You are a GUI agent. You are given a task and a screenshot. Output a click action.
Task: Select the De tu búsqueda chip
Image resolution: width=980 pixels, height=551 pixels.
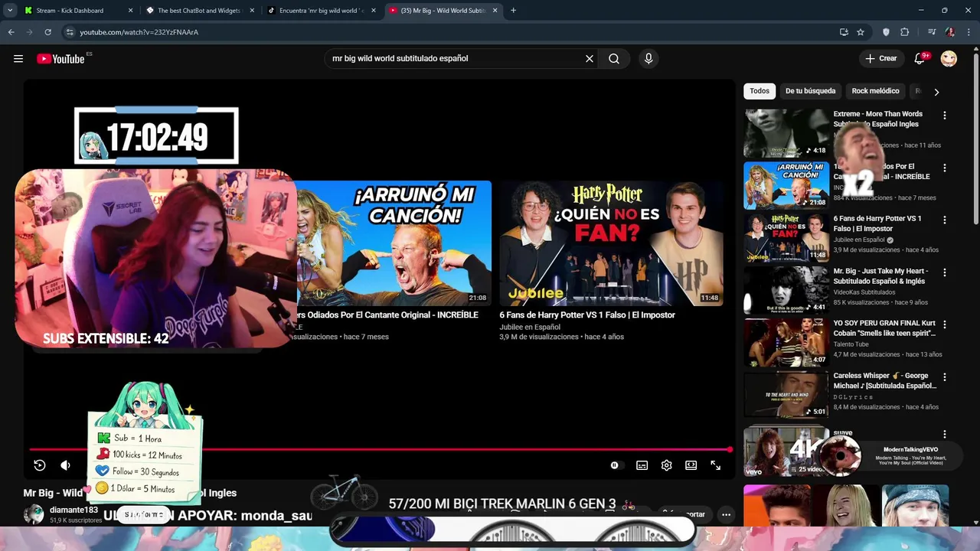point(810,91)
